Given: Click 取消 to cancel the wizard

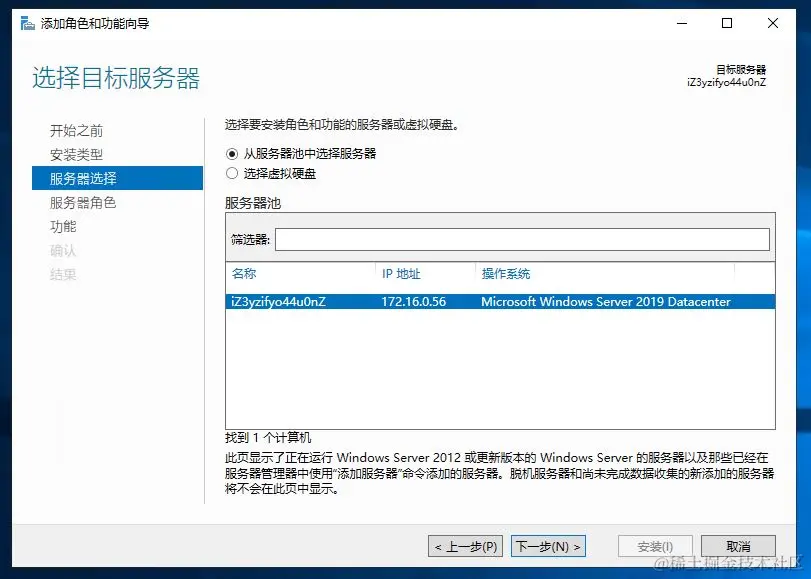Looking at the screenshot, I should [738, 546].
